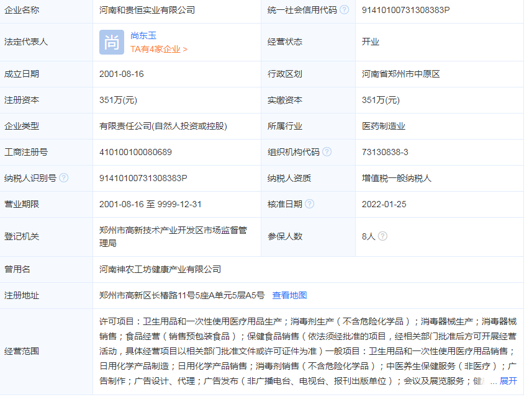Click the 开业 status value
The image size is (532, 397).
(370, 42)
